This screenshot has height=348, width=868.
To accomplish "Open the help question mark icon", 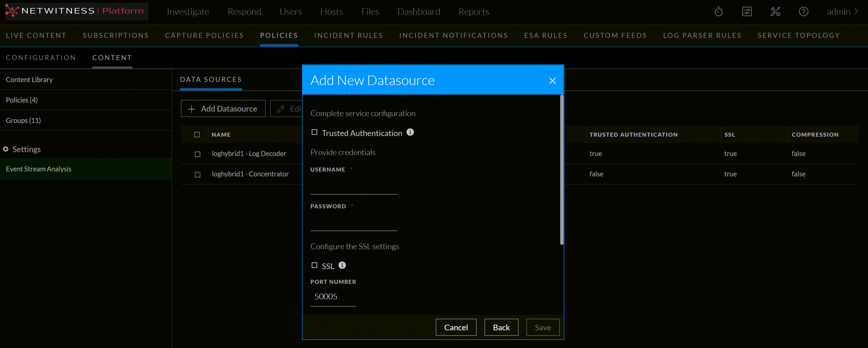I will click(803, 12).
